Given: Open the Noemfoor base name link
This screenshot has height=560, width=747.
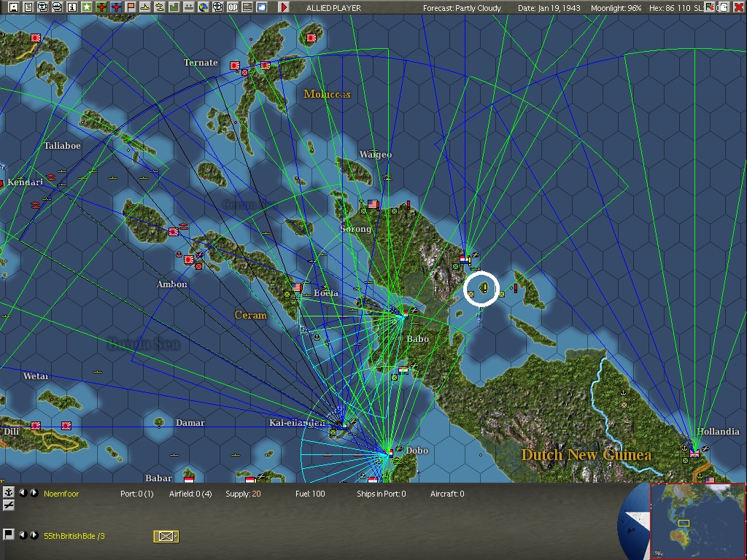Looking at the screenshot, I should click(61, 494).
